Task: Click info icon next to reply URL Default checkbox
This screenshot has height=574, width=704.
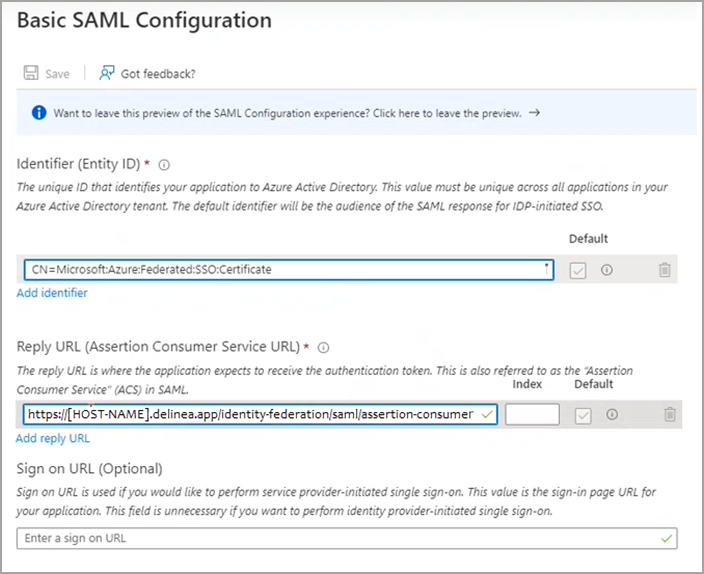Action: coord(611,415)
